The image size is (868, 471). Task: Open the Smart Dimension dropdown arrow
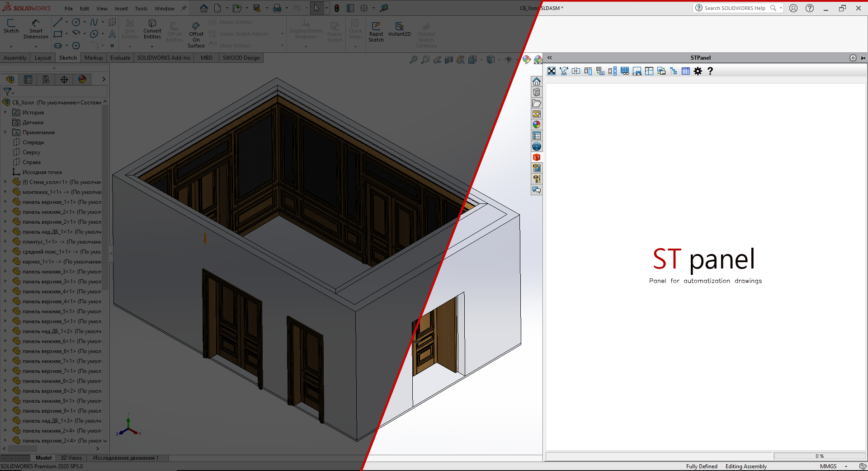(36, 46)
